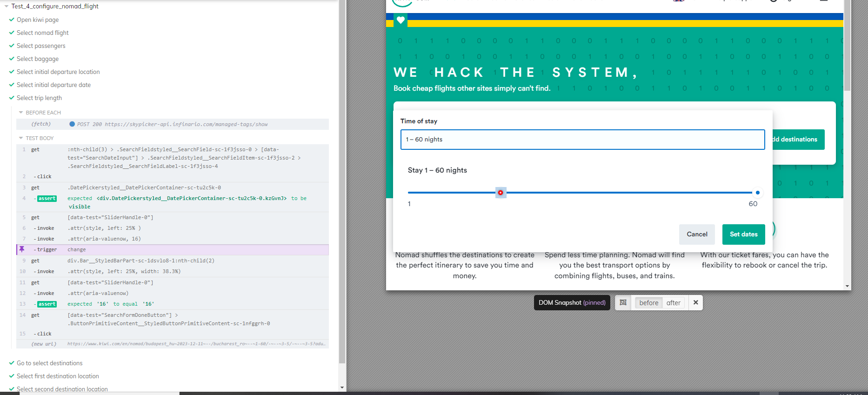Open the 'Select nomad flight' test

(x=42, y=33)
